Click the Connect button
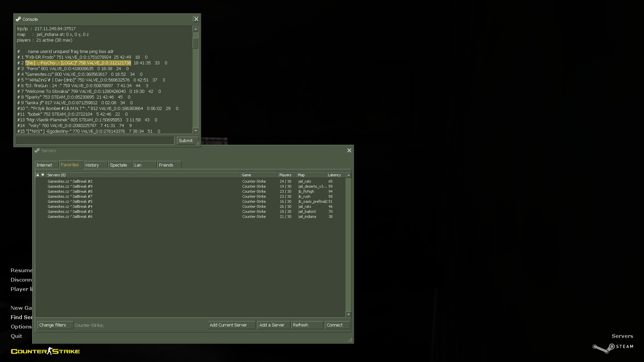The width and height of the screenshot is (644, 362). click(337, 325)
